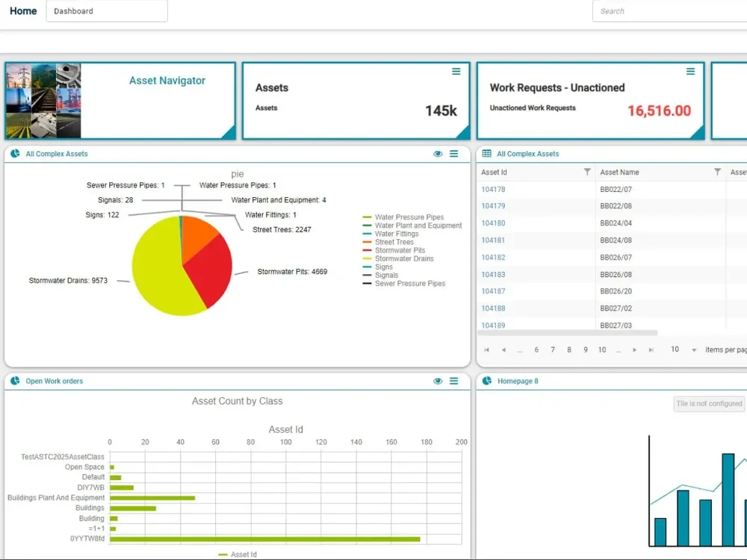Viewport: 747px width, 560px height.
Task: Go to page 9 in pager
Action: click(x=586, y=350)
